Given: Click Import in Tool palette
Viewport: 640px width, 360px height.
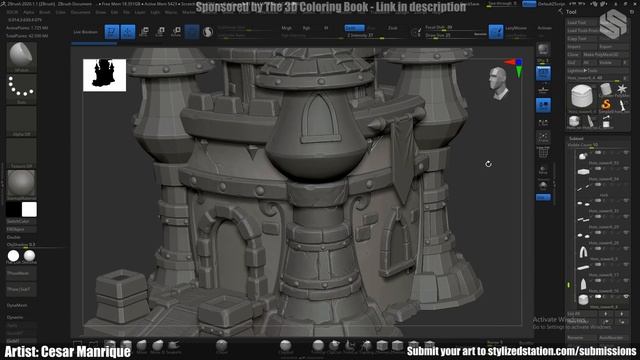Looking at the screenshot, I should click(x=582, y=47).
